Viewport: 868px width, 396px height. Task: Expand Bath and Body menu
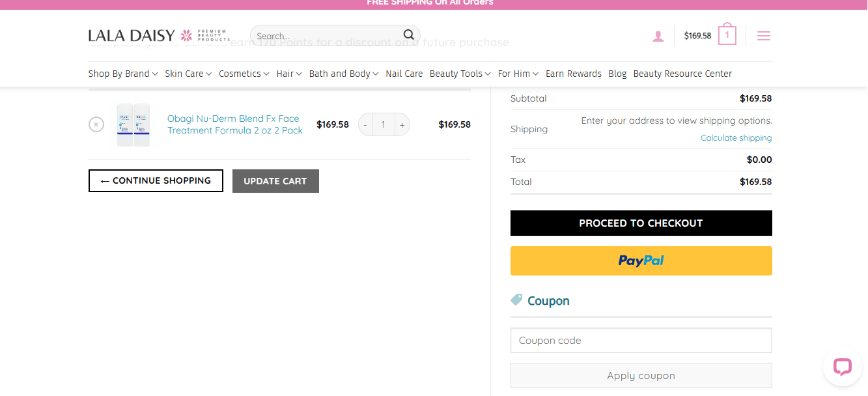[344, 74]
